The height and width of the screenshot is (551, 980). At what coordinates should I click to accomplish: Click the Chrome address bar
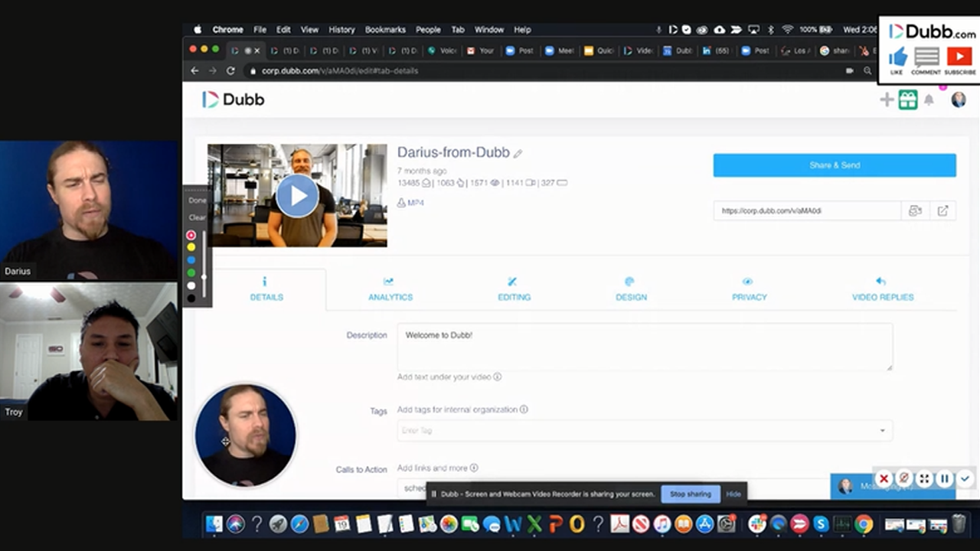tap(544, 70)
